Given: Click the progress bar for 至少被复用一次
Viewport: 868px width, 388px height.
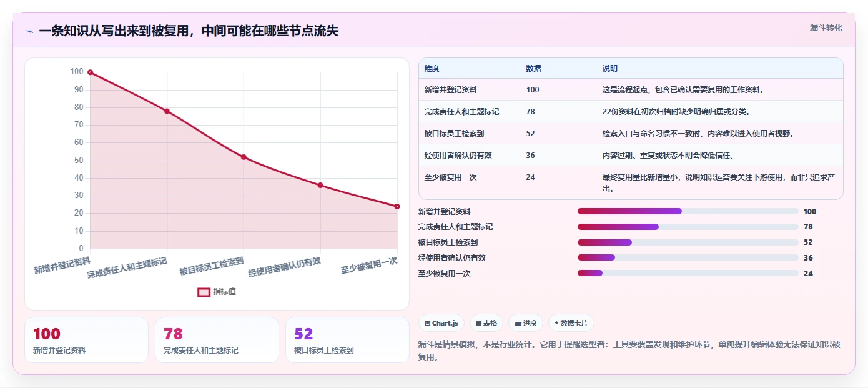Looking at the screenshot, I should [x=688, y=273].
